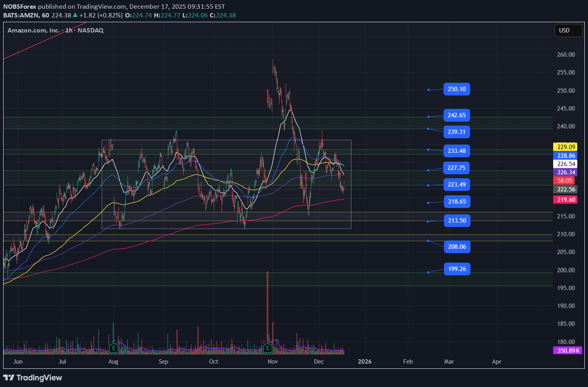588x387 pixels.
Task: Click the yellow 229.09 moving average tag
Action: 566,147
